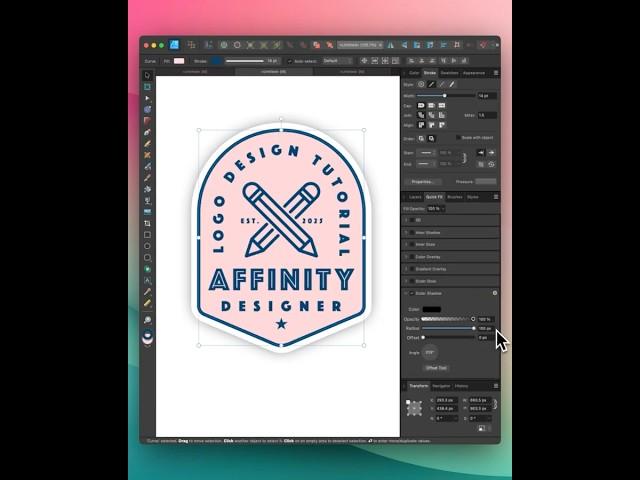Open the stroke End arrowhead dropdown
Viewport: 640px width, 480px height.
[426, 164]
